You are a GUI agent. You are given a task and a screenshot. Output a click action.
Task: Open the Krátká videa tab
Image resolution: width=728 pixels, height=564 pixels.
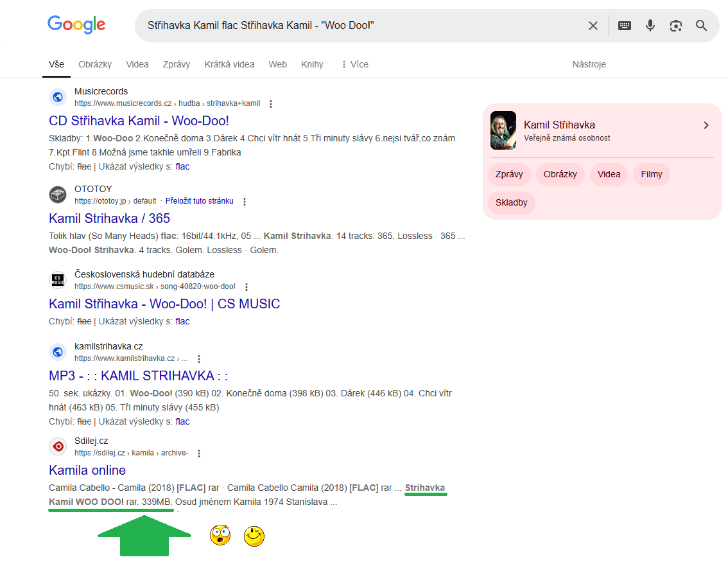point(229,64)
